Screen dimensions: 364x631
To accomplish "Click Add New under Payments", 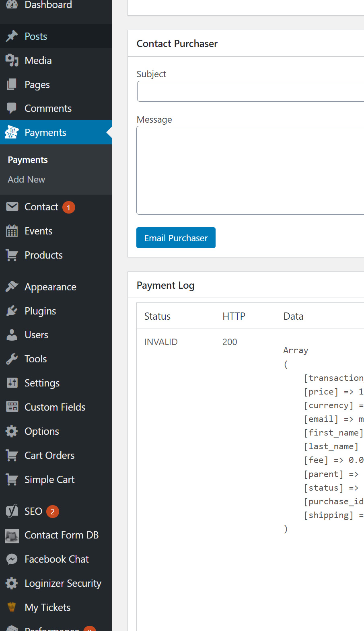I will coord(26,179).
